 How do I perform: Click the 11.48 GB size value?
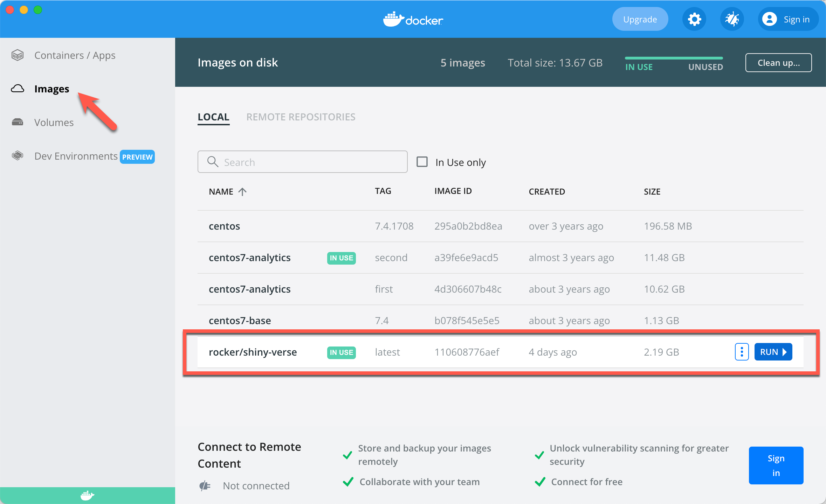tap(664, 258)
